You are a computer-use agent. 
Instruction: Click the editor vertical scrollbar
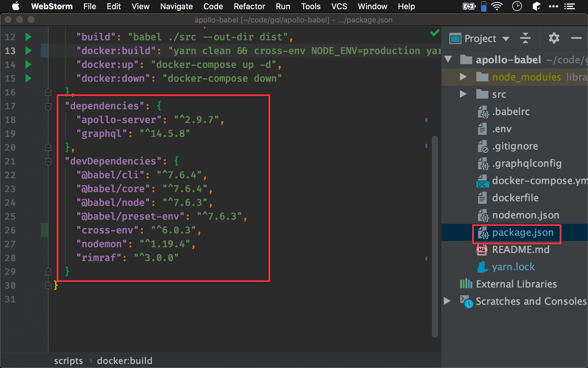435,236
